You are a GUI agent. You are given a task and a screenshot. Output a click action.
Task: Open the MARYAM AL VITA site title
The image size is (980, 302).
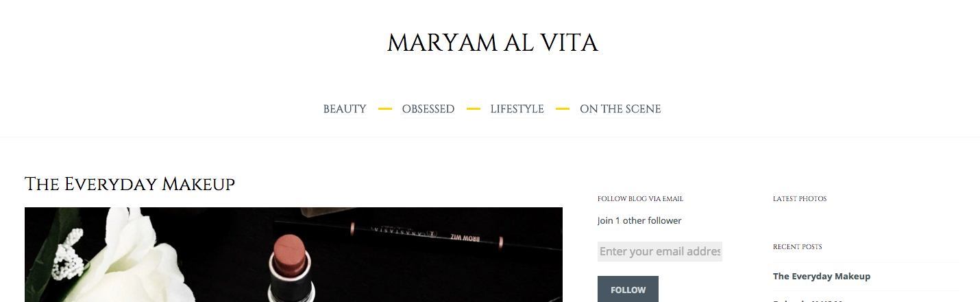click(x=492, y=43)
